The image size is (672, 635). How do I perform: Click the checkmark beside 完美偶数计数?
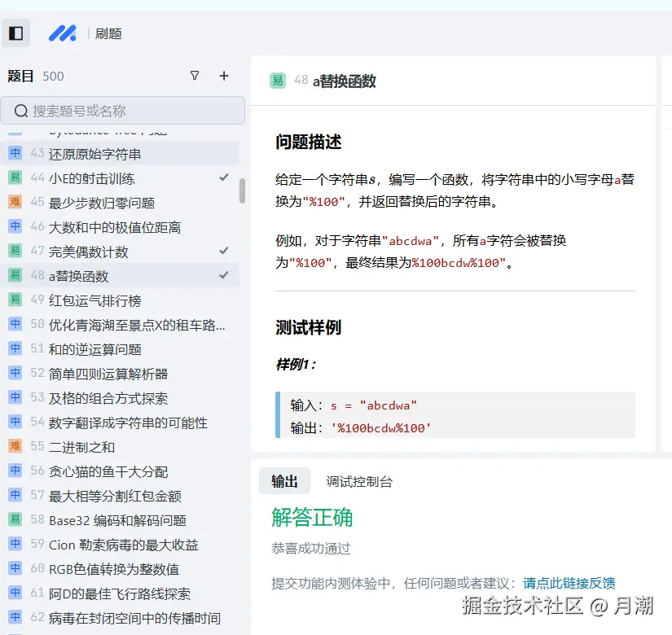(x=226, y=251)
